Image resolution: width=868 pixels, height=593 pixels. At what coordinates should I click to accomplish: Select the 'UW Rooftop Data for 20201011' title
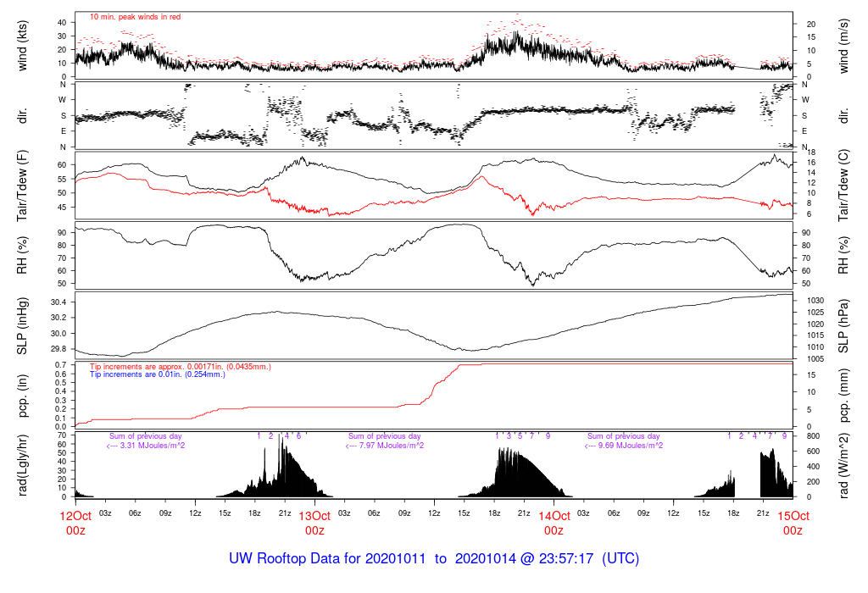point(327,559)
